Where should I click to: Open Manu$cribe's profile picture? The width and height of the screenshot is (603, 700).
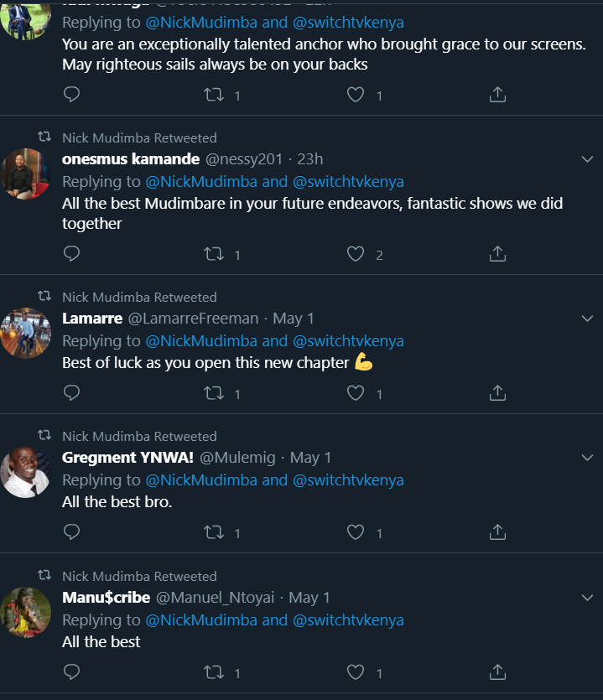tap(27, 612)
